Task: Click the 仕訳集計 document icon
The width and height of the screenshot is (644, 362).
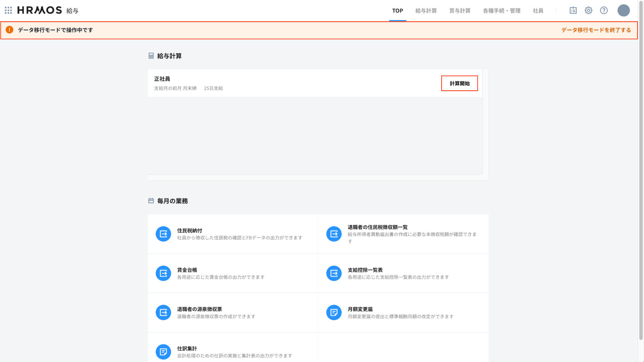Action: (x=163, y=352)
